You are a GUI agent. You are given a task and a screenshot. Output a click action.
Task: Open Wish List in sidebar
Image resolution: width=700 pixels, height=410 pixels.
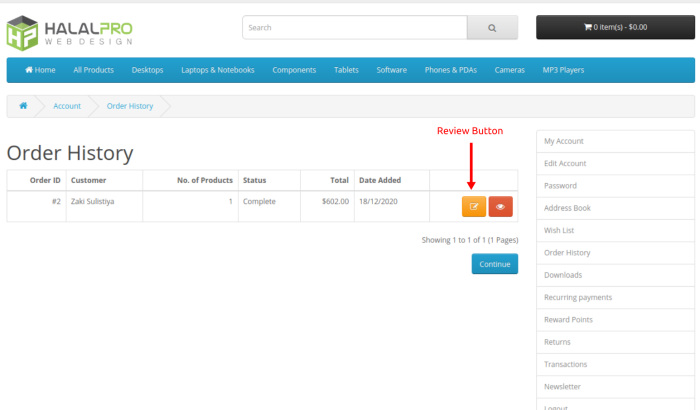click(615, 230)
